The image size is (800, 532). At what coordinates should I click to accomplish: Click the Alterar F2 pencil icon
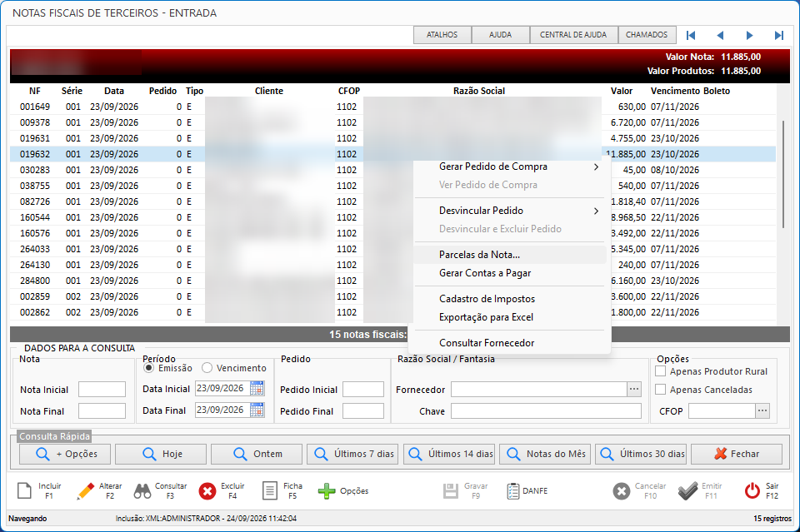(85, 490)
